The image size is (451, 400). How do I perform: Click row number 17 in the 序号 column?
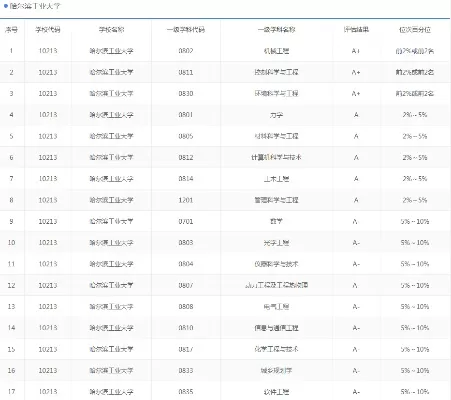pos(11,392)
